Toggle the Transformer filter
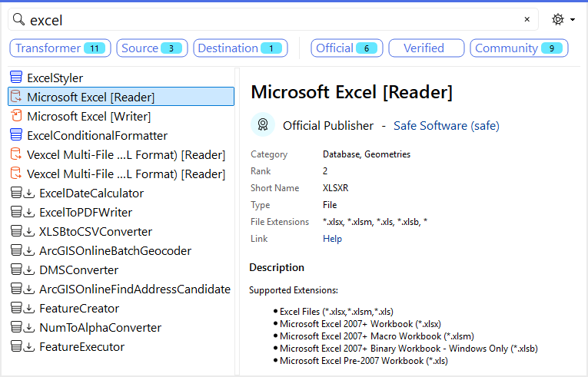Screen dimensions: 588x377 pyautogui.click(x=60, y=48)
